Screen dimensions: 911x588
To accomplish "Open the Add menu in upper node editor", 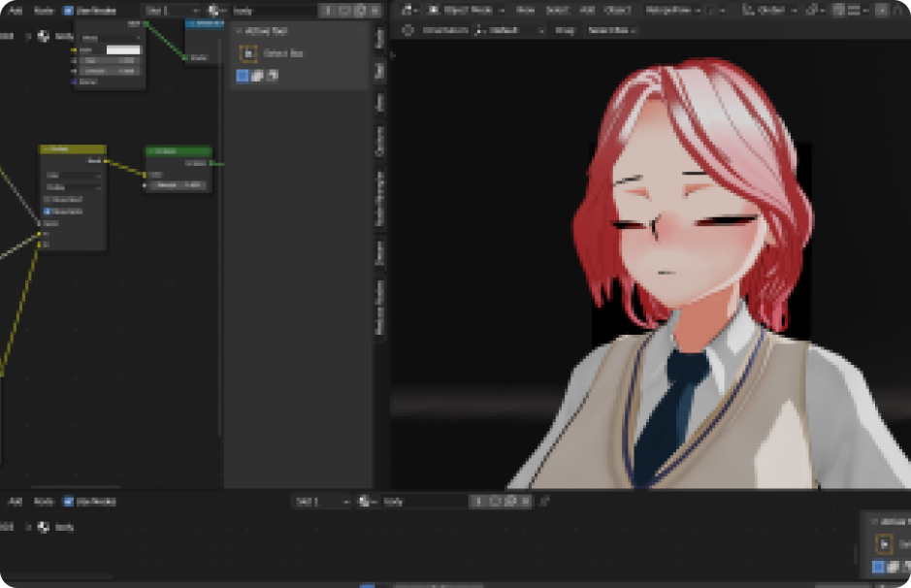I will [x=16, y=11].
